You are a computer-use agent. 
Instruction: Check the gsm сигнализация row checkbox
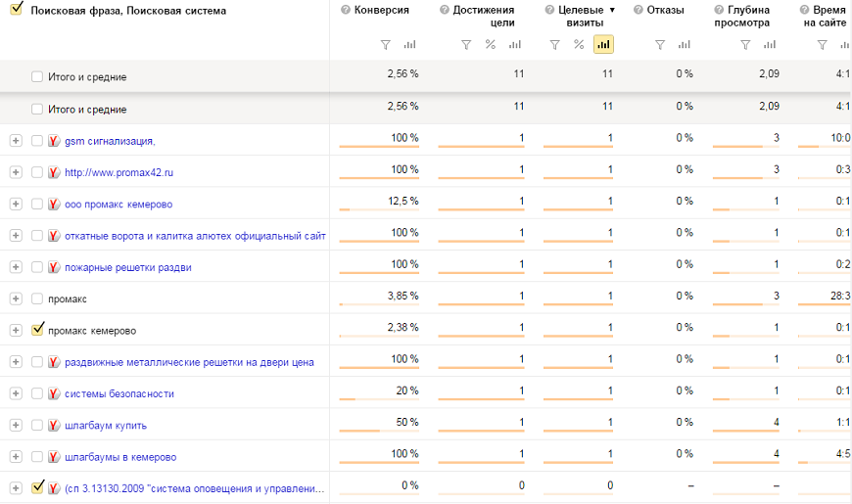click(37, 141)
